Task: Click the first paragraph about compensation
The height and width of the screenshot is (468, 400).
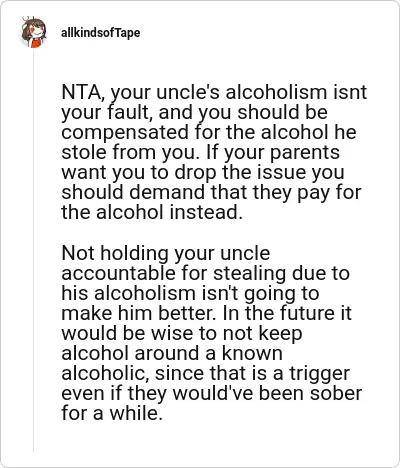Action: [x=214, y=152]
